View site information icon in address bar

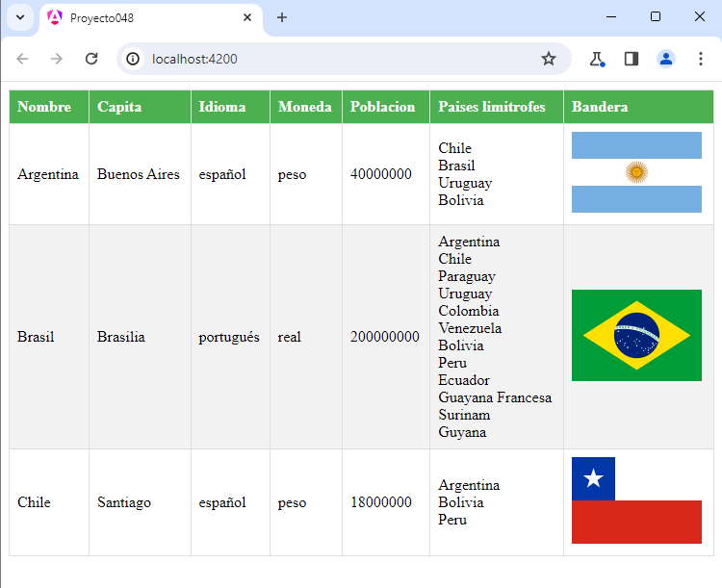[133, 59]
